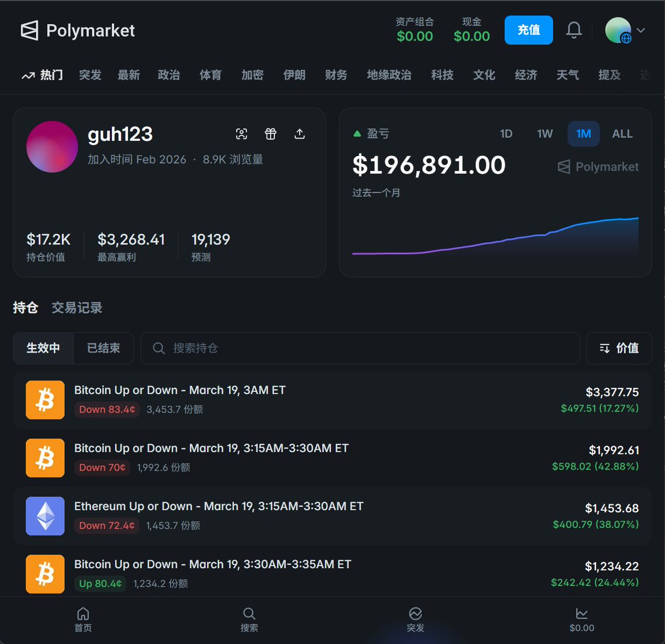Click the 充值 deposit button
This screenshot has width=665, height=644.
pyautogui.click(x=529, y=30)
